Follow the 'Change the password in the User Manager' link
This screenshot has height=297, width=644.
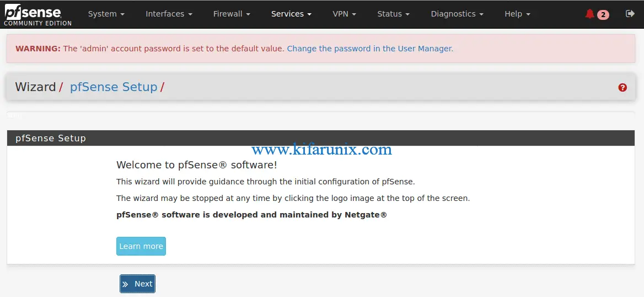click(x=370, y=49)
